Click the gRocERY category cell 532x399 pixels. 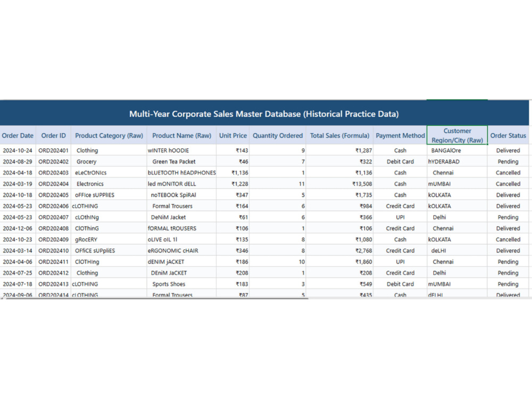click(109, 239)
